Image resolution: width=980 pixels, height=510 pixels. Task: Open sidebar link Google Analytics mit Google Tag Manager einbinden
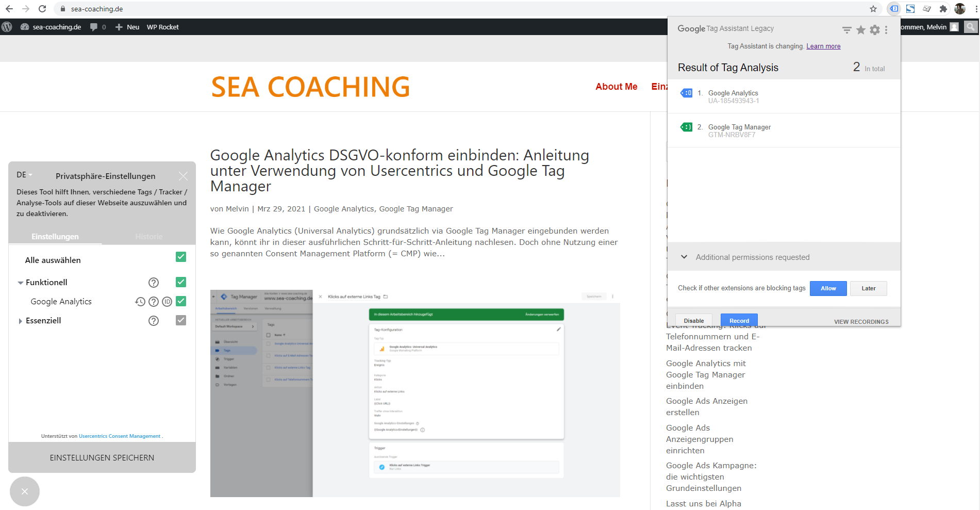706,375
